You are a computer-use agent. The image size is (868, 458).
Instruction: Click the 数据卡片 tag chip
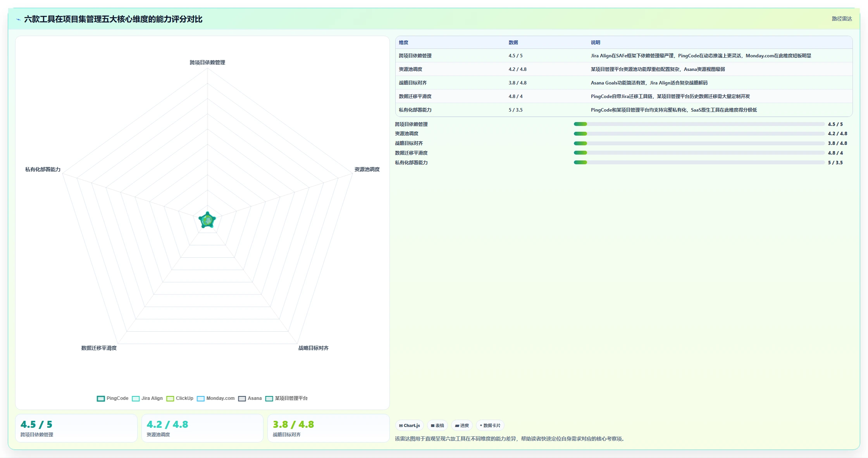point(490,425)
